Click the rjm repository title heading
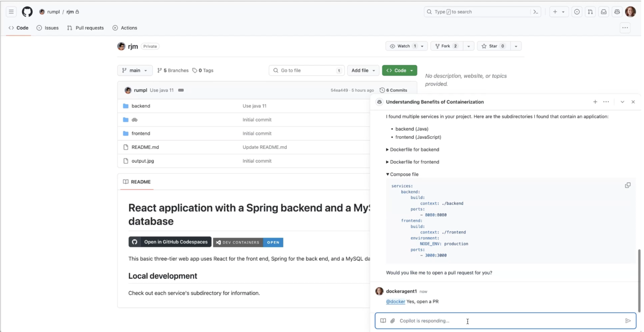 tap(133, 46)
